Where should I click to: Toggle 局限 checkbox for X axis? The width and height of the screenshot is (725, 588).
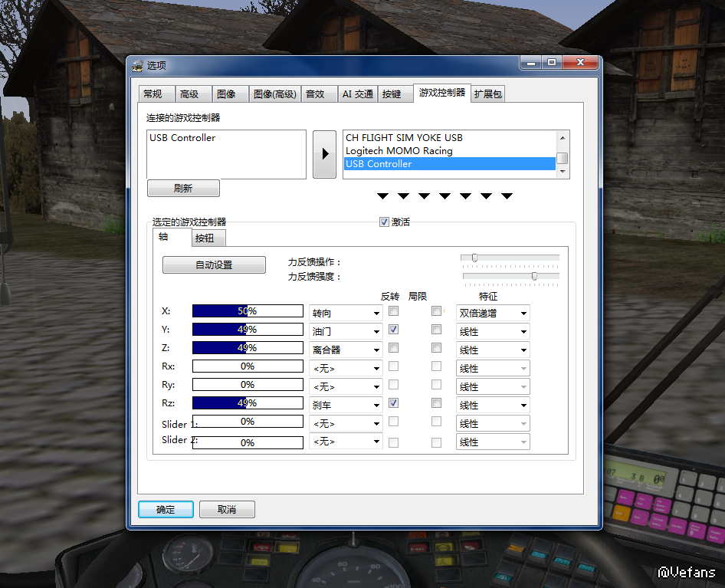coord(436,311)
